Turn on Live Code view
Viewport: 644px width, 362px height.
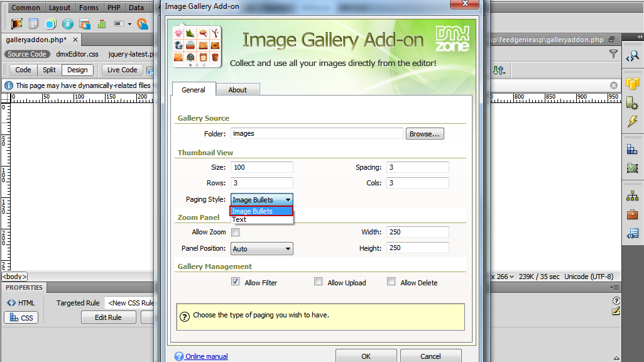pos(123,70)
